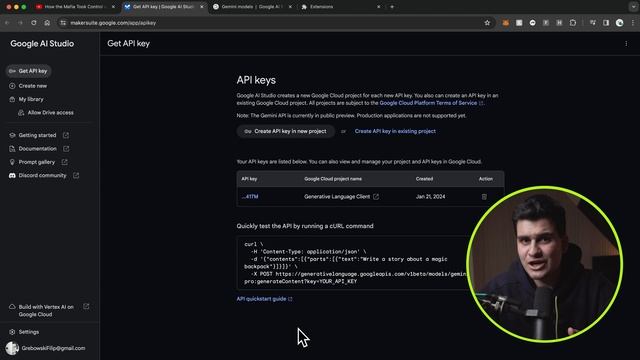Click the external-link icon next to Getting started
The image size is (640, 360).
[66, 135]
